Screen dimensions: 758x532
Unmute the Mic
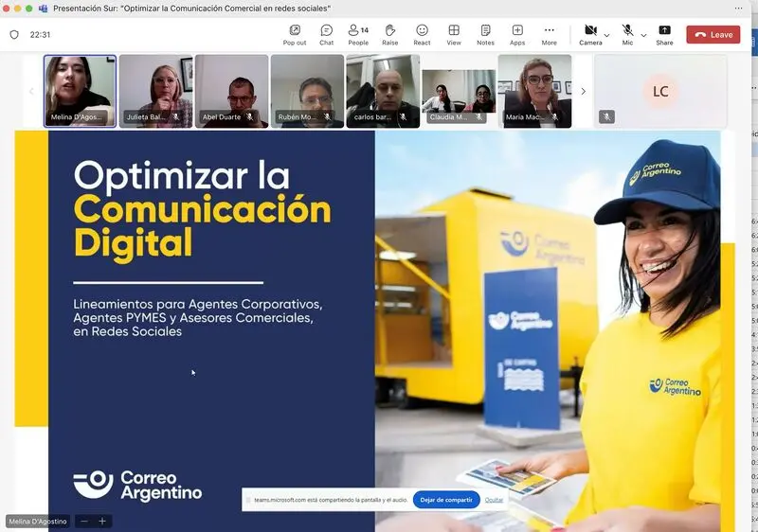click(x=627, y=35)
